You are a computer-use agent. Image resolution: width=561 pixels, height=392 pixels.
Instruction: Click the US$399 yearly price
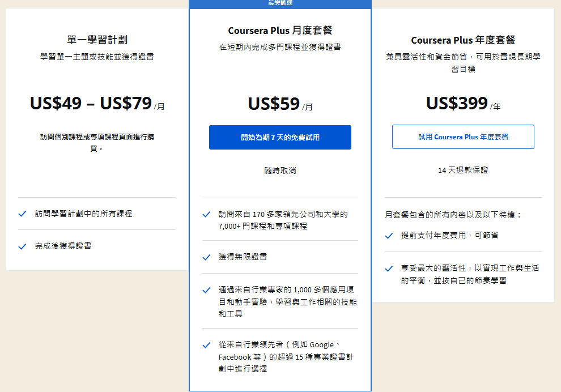457,103
